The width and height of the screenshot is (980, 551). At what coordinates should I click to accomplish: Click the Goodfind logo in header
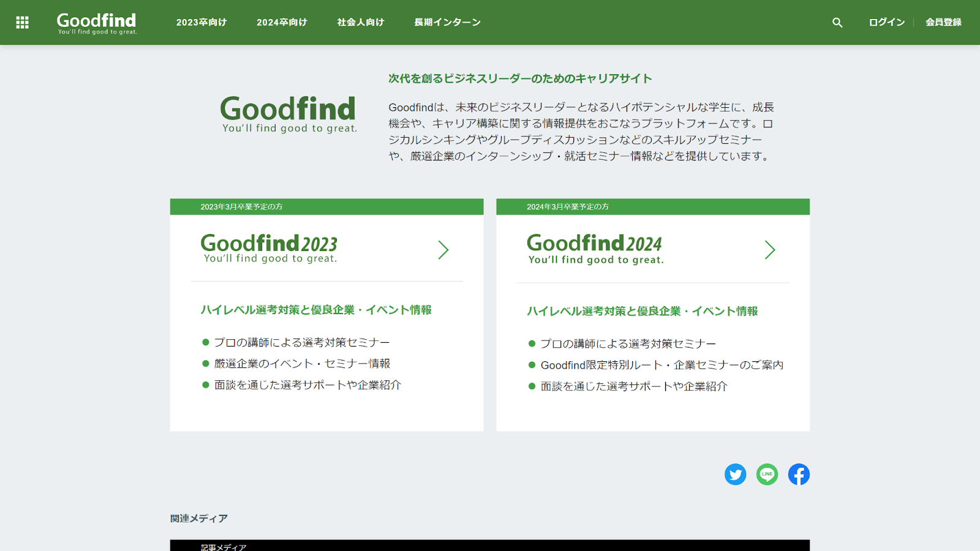(97, 23)
